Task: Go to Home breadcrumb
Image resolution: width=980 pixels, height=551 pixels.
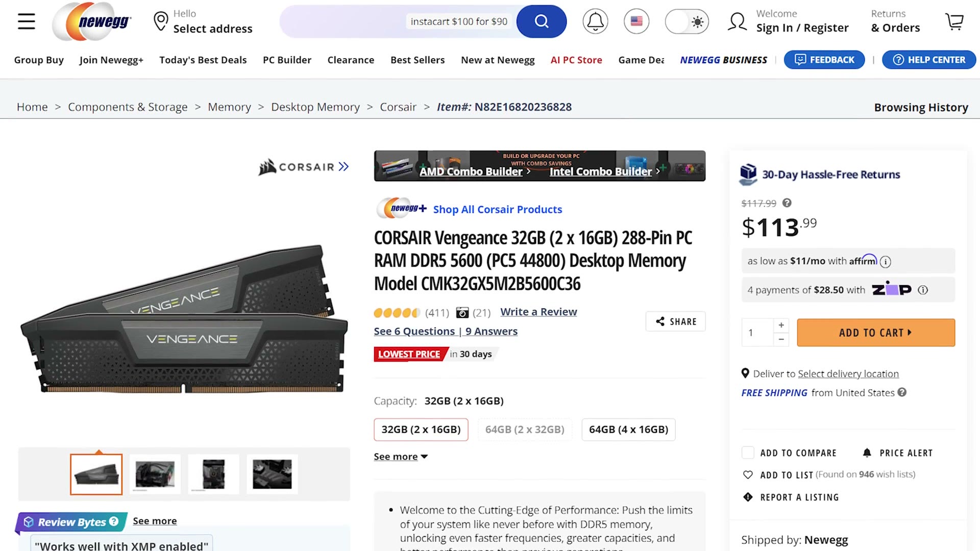Action: (x=32, y=107)
